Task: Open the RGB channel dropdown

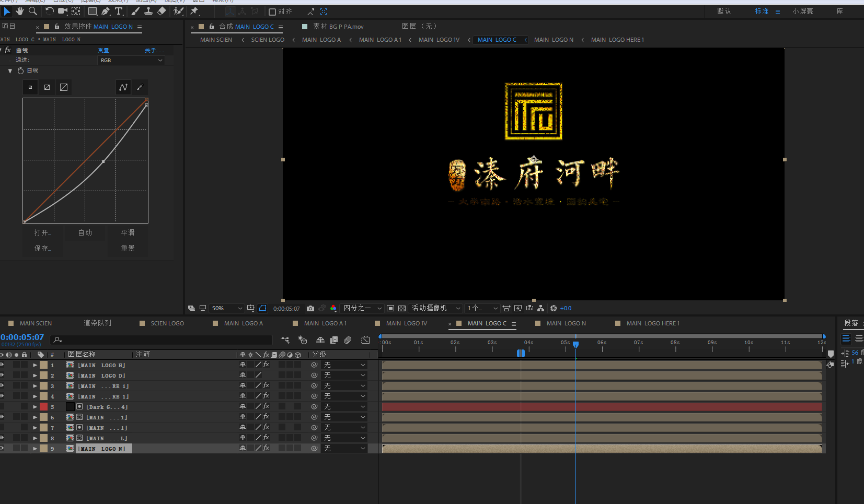Action: [131, 60]
